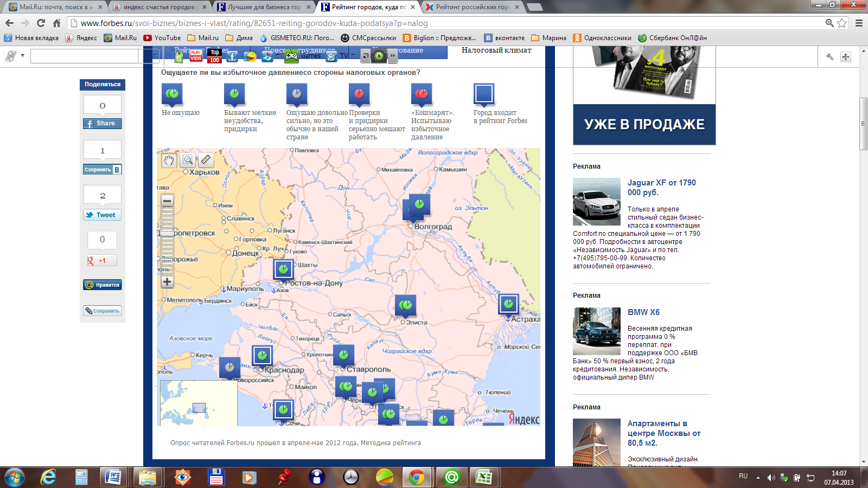Switch to the 'индекс счастья городов' tab
The width and height of the screenshot is (868, 488).
click(x=158, y=7)
